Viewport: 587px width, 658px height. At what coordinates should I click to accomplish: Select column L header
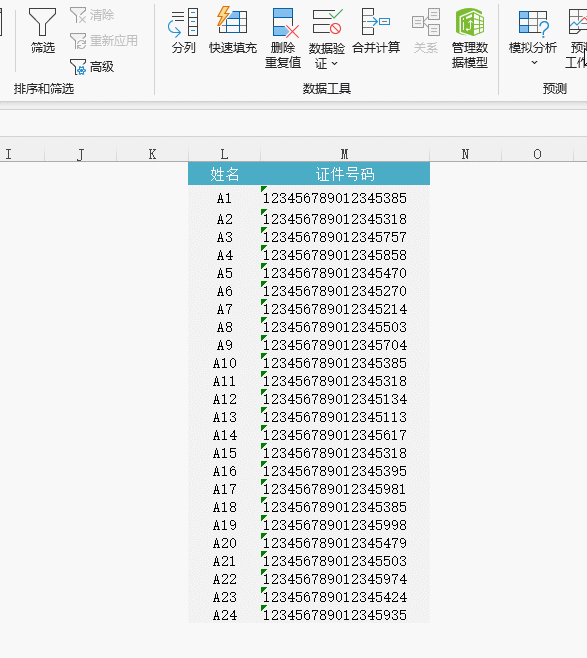point(224,154)
